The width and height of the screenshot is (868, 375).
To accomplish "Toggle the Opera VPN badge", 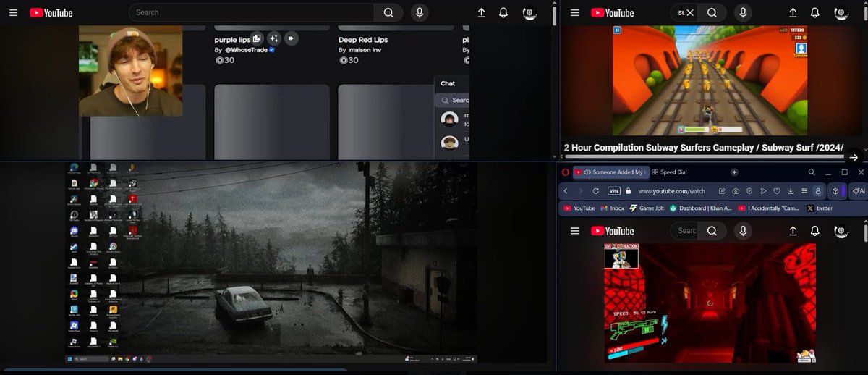I will tap(614, 191).
